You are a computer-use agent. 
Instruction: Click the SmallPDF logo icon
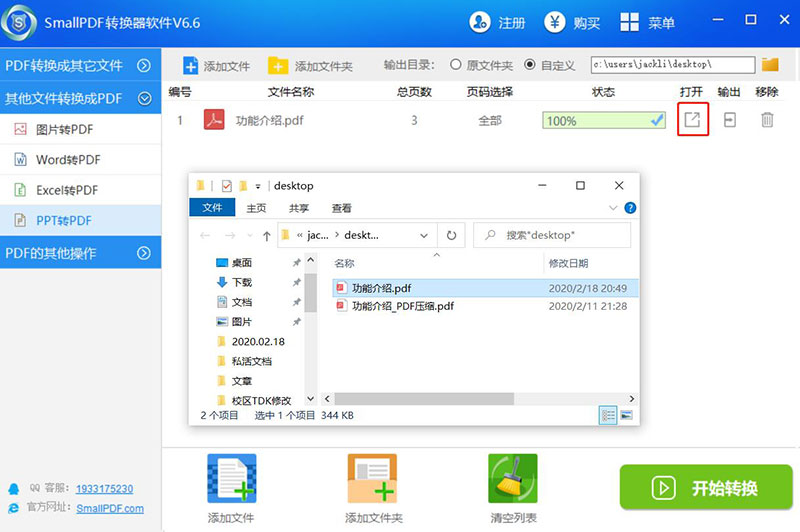click(x=19, y=23)
